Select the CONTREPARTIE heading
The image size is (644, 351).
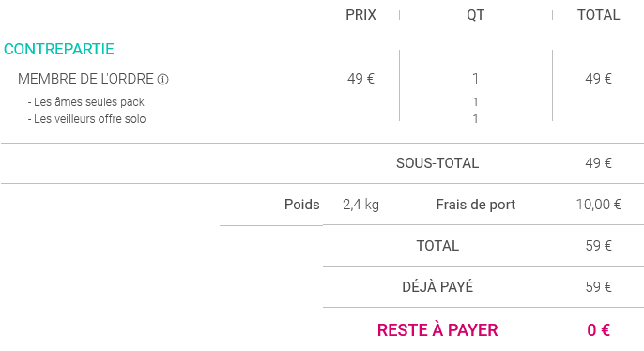59,49
